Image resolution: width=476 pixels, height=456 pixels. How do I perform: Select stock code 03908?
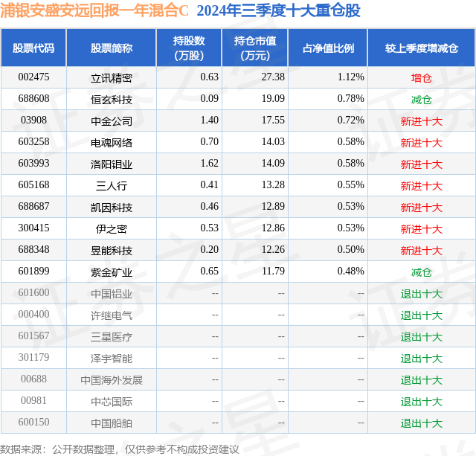pyautogui.click(x=33, y=121)
